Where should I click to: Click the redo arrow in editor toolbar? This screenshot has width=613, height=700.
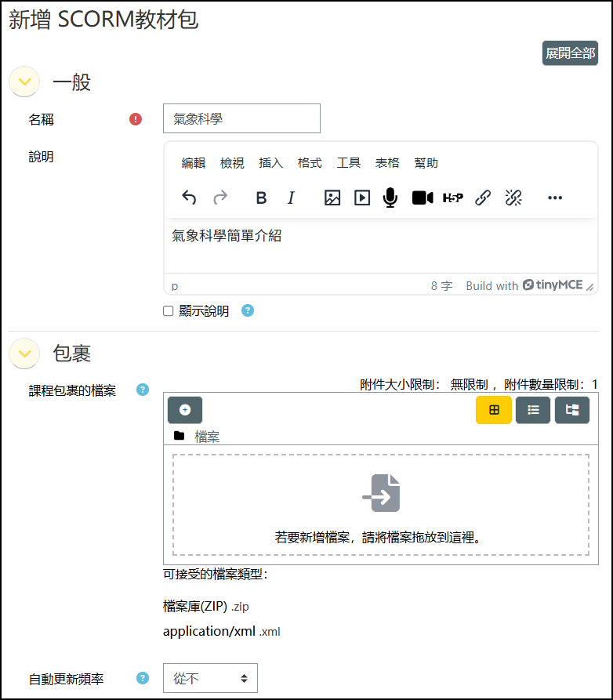tap(220, 198)
